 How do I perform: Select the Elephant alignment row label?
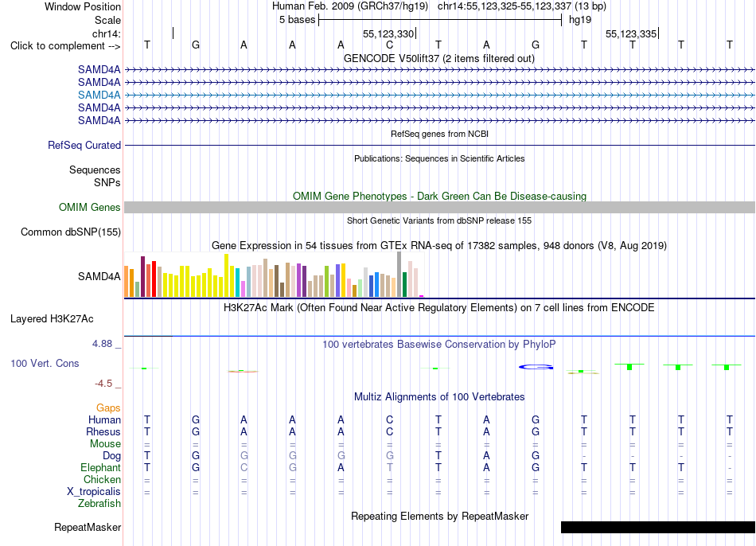point(100,467)
